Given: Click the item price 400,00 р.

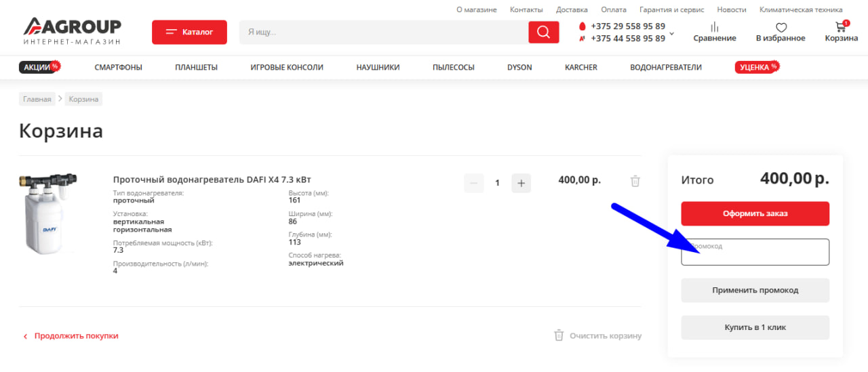Looking at the screenshot, I should (579, 180).
